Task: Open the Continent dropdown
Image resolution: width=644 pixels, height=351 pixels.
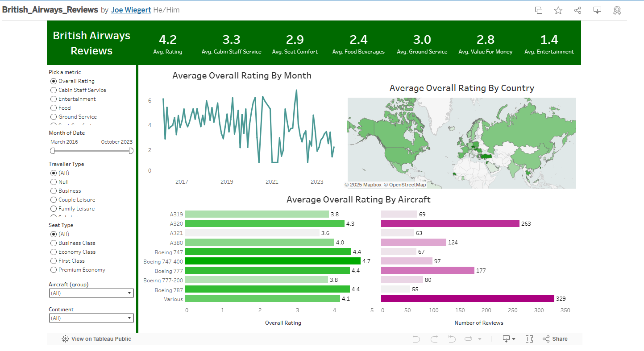Action: [x=91, y=318]
